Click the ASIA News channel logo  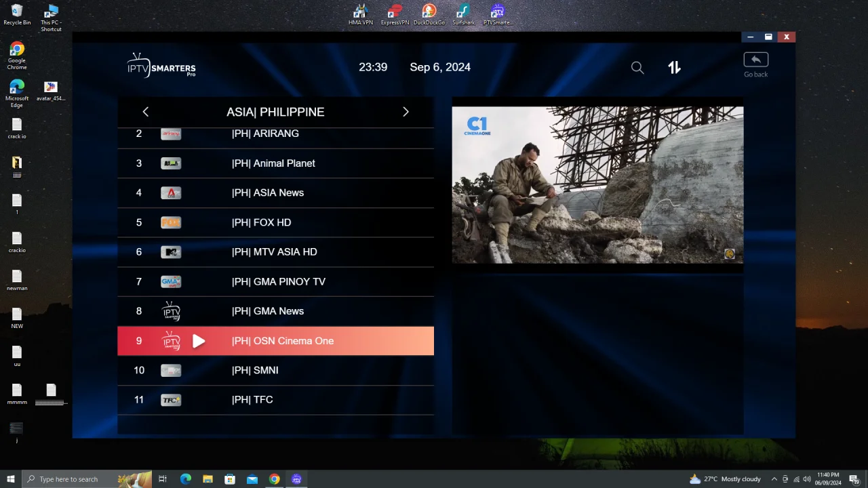click(171, 193)
